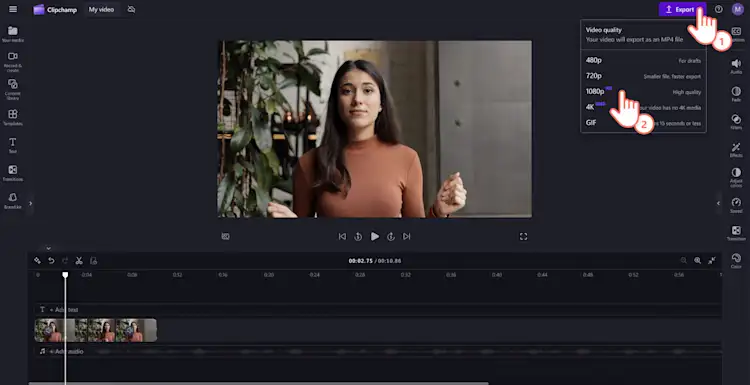Open the Transitions sidebar panel
Viewport: 750px width, 385px height.
13,173
